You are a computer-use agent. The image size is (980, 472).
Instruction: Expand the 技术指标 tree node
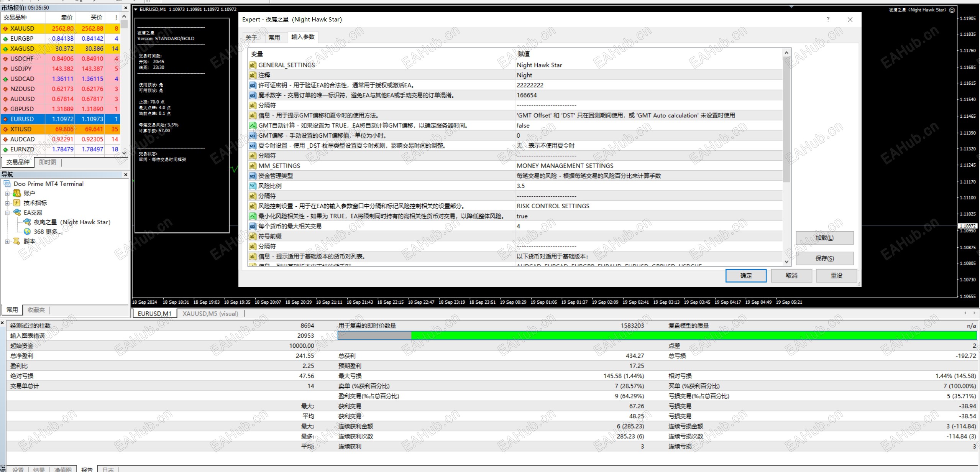7,203
